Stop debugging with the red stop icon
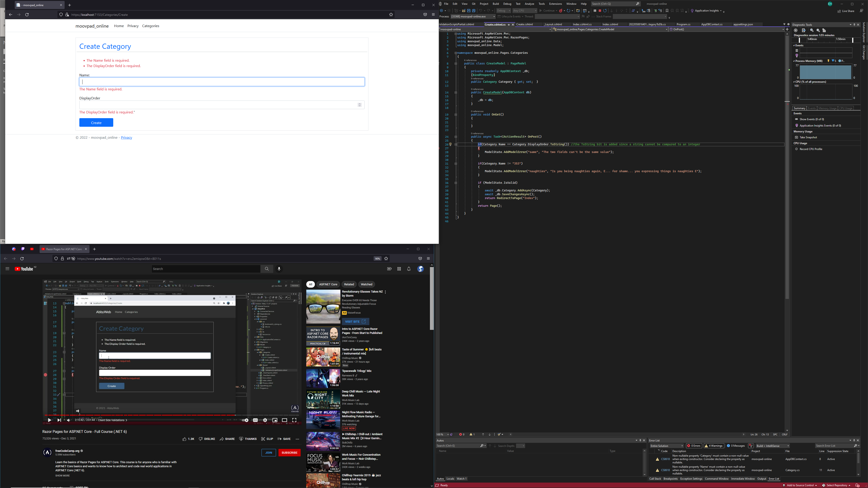The image size is (868, 488). (x=600, y=11)
